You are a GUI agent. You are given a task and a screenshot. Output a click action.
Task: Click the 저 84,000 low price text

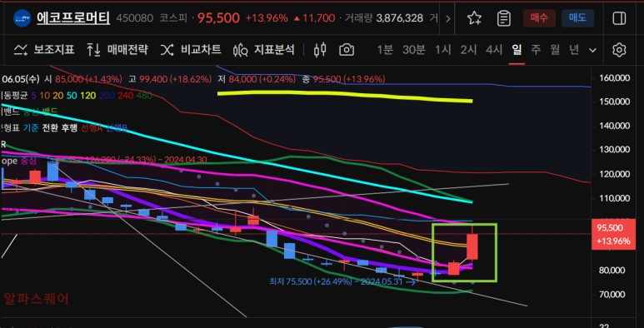(x=257, y=79)
